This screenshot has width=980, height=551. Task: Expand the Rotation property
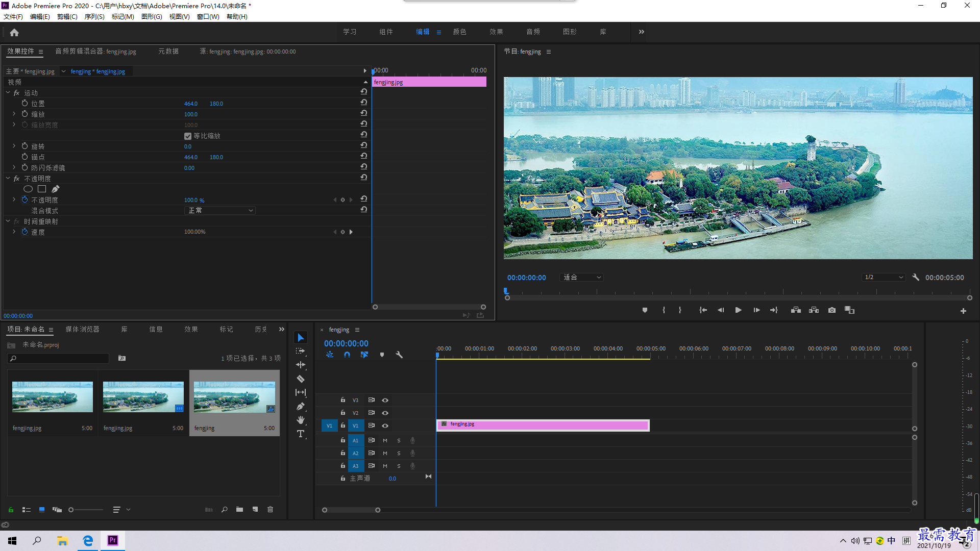[14, 146]
